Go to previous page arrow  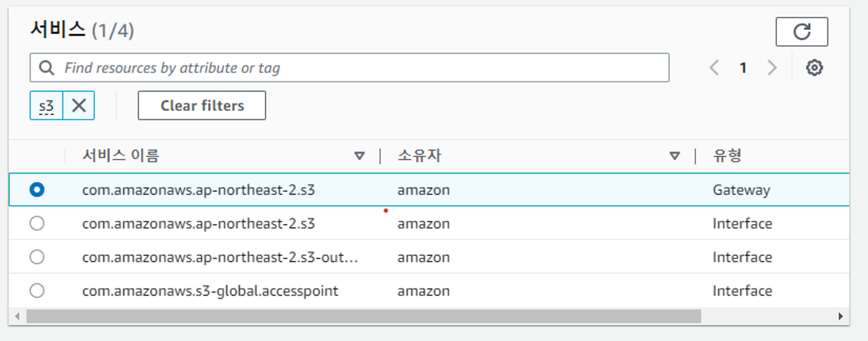pyautogui.click(x=714, y=68)
